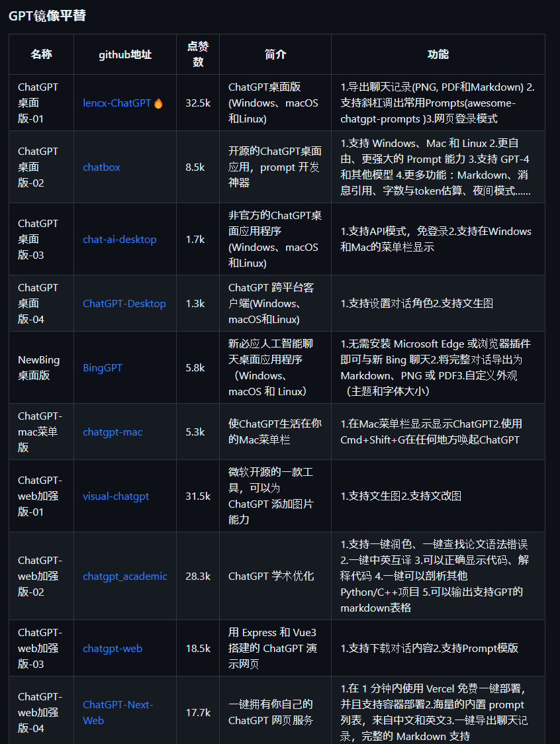560x744 pixels.
Task: Click the 31.5k star count
Action: pos(198,496)
